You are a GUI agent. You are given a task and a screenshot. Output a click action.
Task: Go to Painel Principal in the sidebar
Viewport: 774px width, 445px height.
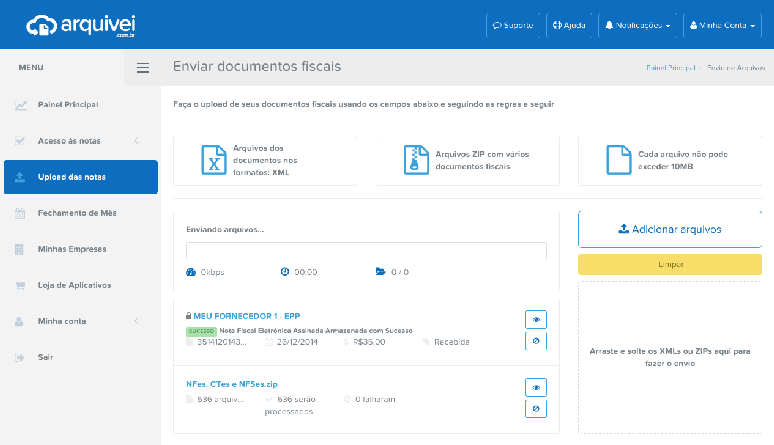coord(67,104)
